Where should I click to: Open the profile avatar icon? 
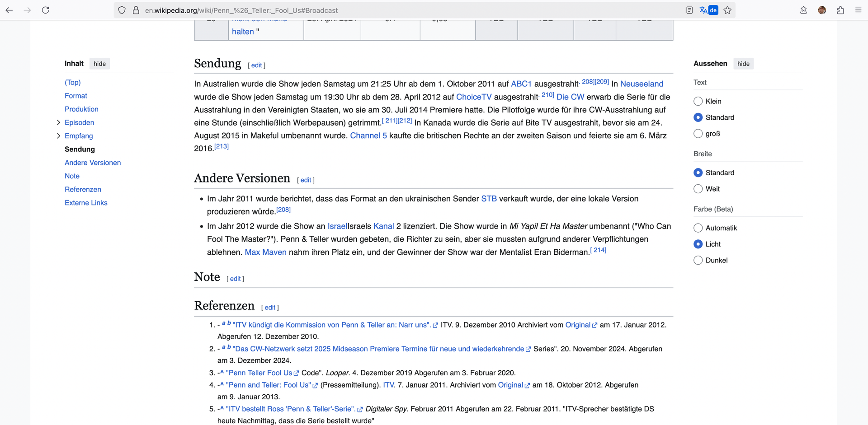tap(822, 10)
